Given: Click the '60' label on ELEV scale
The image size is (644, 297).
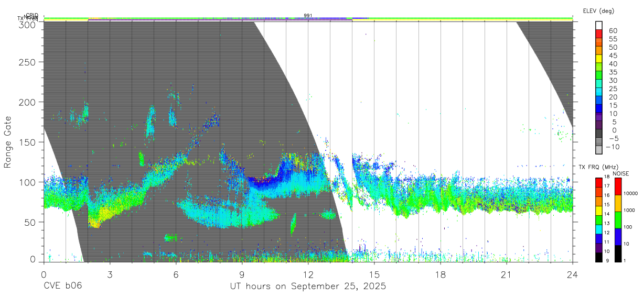Looking at the screenshot, I should click(612, 30).
